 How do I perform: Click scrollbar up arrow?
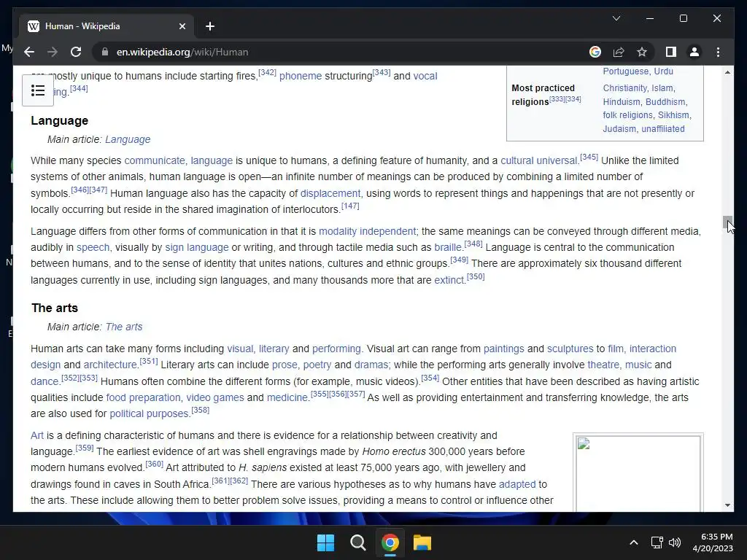coord(727,72)
